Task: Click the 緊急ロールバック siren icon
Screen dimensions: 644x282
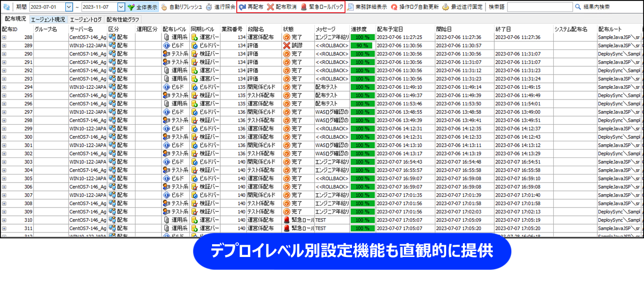Action: tap(304, 7)
